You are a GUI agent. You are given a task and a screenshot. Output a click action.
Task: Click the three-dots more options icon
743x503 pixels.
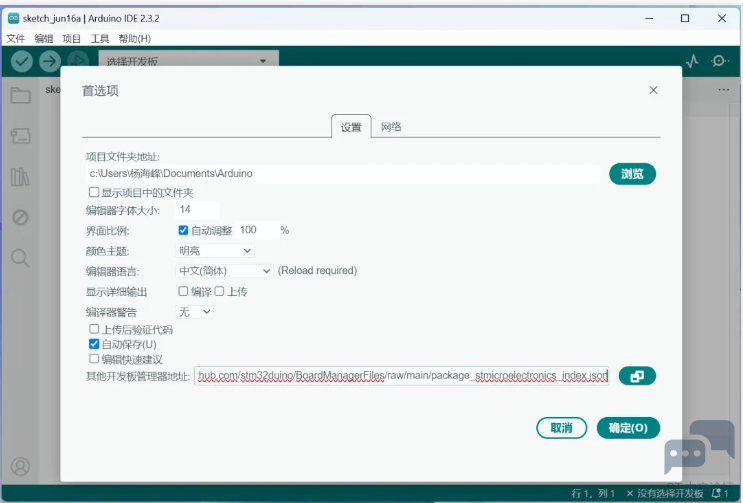coord(724,90)
